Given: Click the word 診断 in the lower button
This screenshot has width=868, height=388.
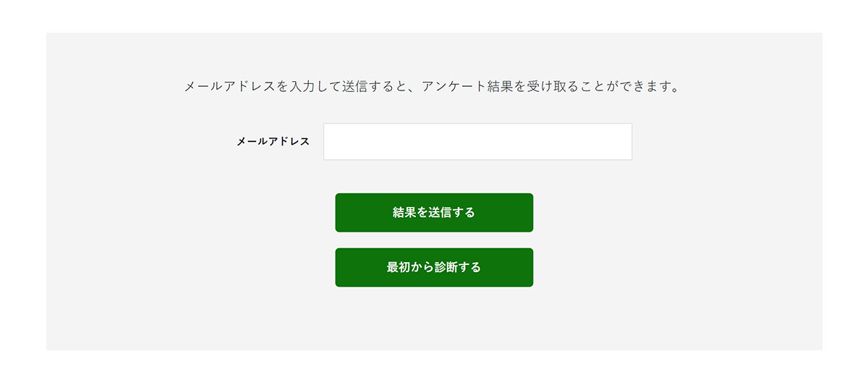Looking at the screenshot, I should click(x=445, y=268).
